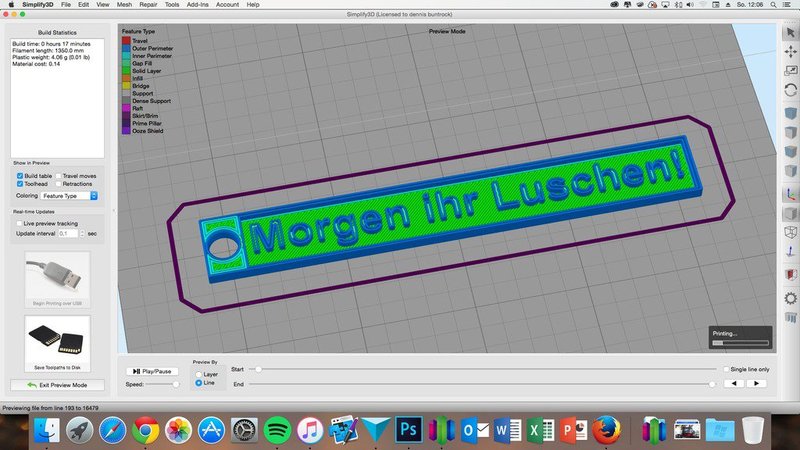Click Save Toolpaths to Disk SD card thumbnail
This screenshot has width=800, height=450.
coord(57,343)
